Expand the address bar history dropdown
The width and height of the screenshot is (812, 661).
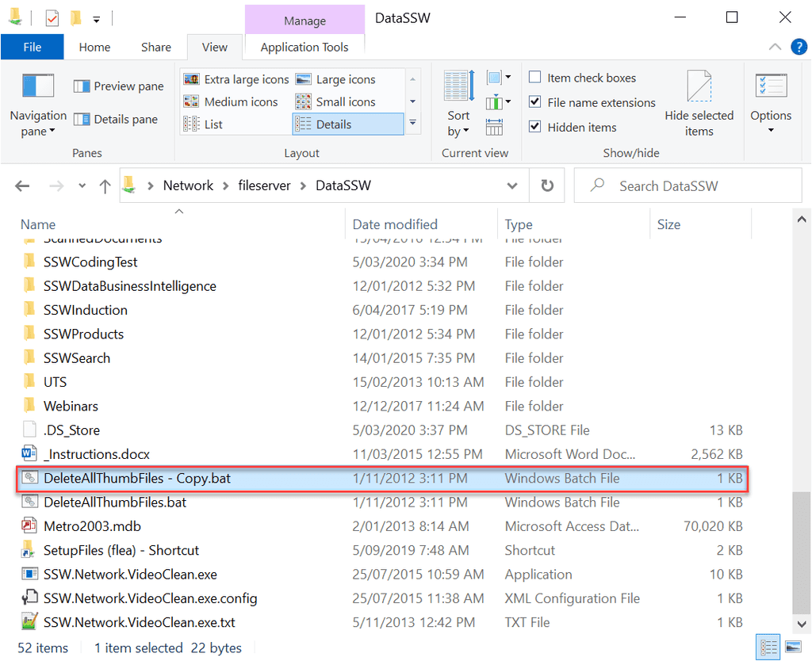[512, 185]
